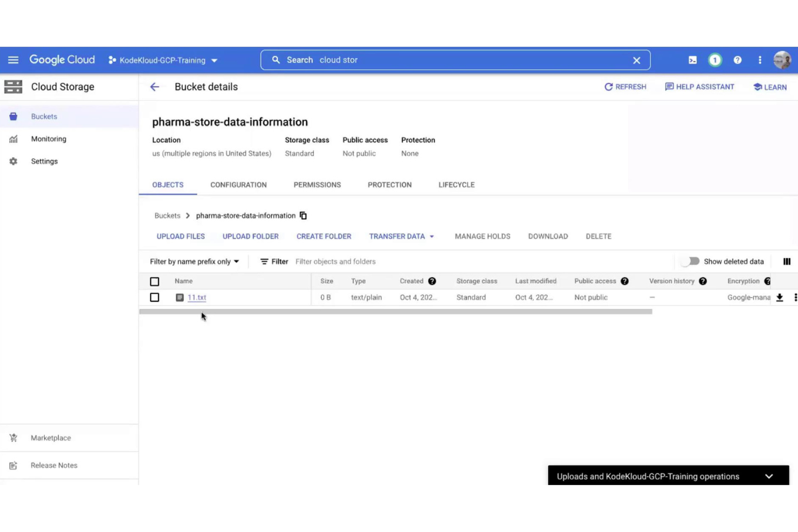The image size is (798, 532).
Task: Expand the Transfer Data dropdown
Action: pos(401,236)
